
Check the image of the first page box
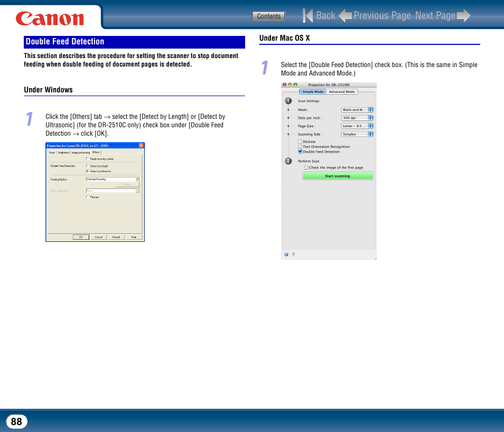(x=306, y=167)
